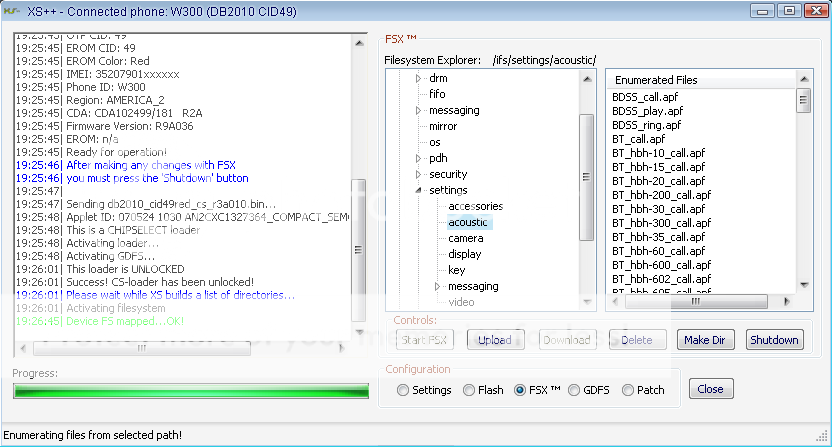Click the folder tree's up scroll arrow
This screenshot has height=447, width=832.
coord(587,79)
